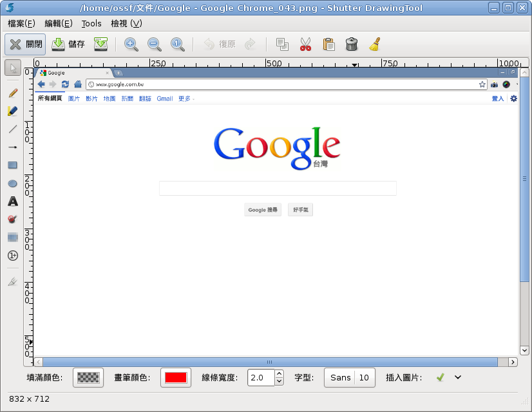Viewport: 532px width, 412px height.
Task: Select the censor tool
Action: tap(13, 220)
